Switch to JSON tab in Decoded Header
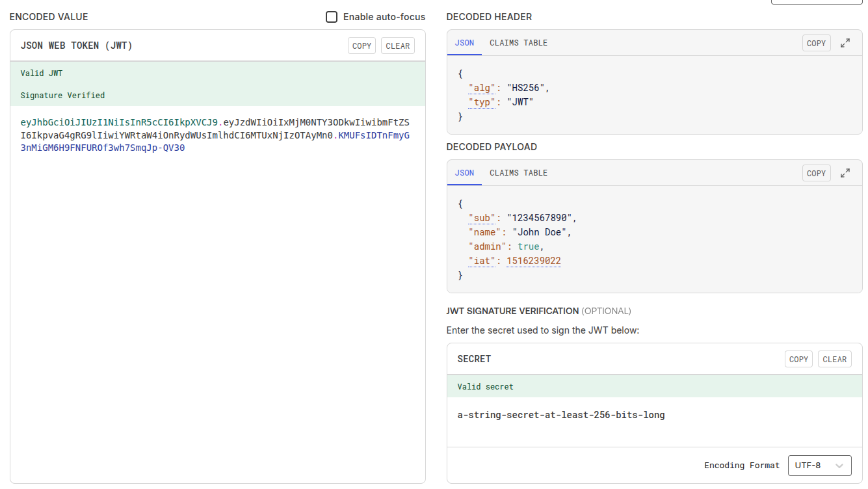Screen dimensions: 868x489 pyautogui.click(x=464, y=43)
